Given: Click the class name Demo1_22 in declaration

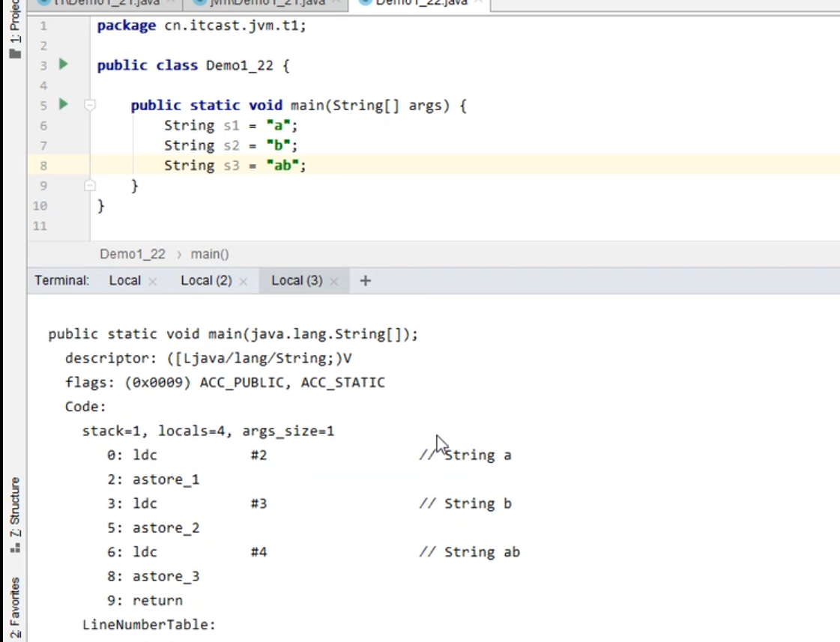Looking at the screenshot, I should coord(240,65).
